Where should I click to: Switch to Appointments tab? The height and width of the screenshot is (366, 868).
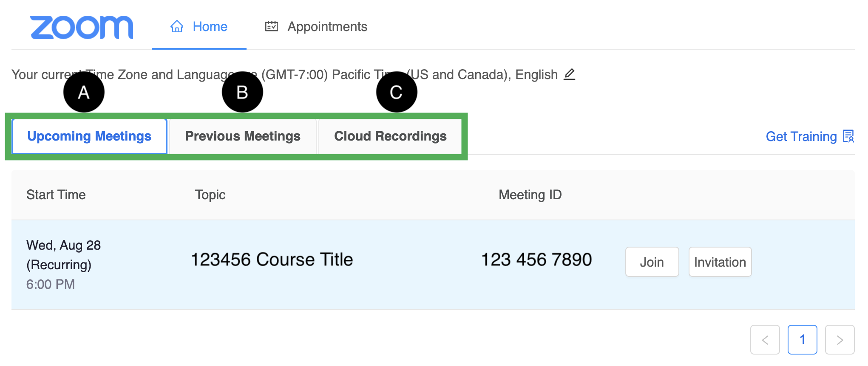click(x=316, y=27)
